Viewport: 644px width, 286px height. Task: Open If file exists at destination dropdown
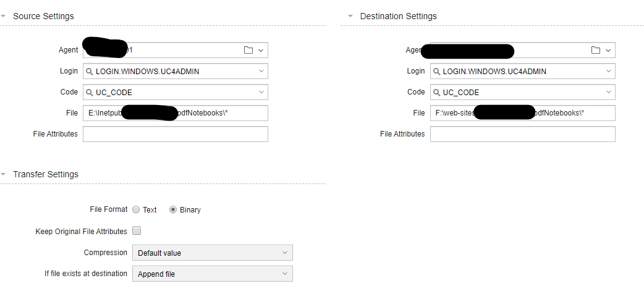click(213, 274)
